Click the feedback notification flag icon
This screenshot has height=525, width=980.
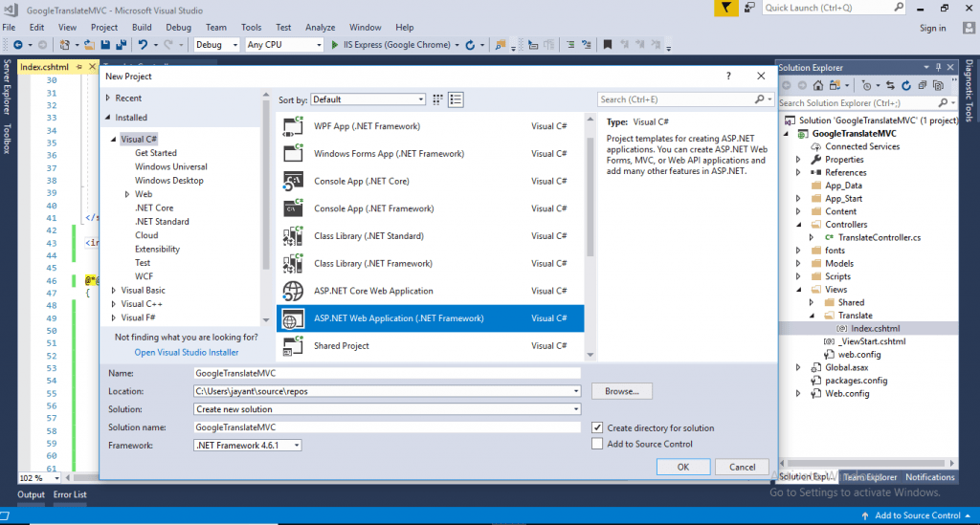tap(725, 8)
